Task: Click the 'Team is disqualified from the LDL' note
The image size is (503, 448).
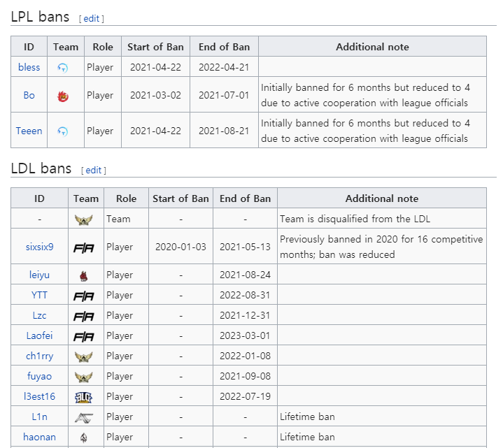Action: (x=355, y=219)
